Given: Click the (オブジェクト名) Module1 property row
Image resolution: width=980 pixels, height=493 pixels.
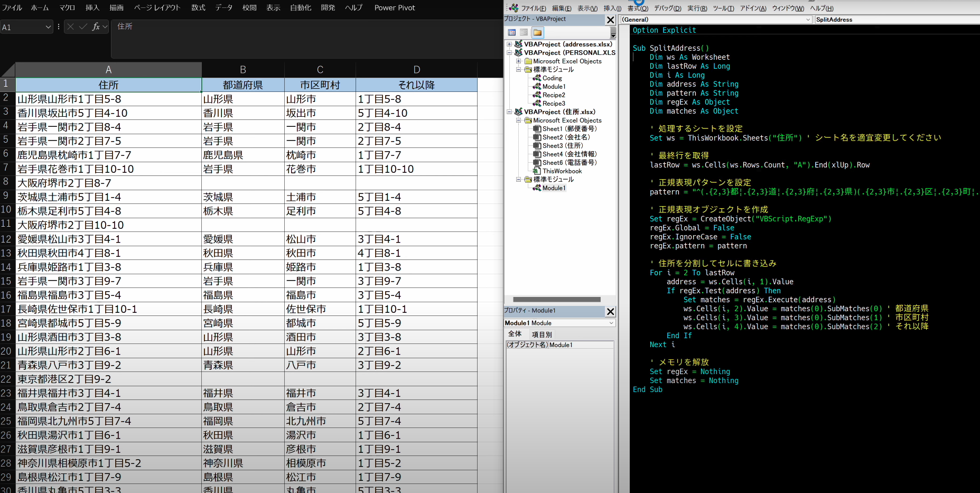Looking at the screenshot, I should pos(560,345).
